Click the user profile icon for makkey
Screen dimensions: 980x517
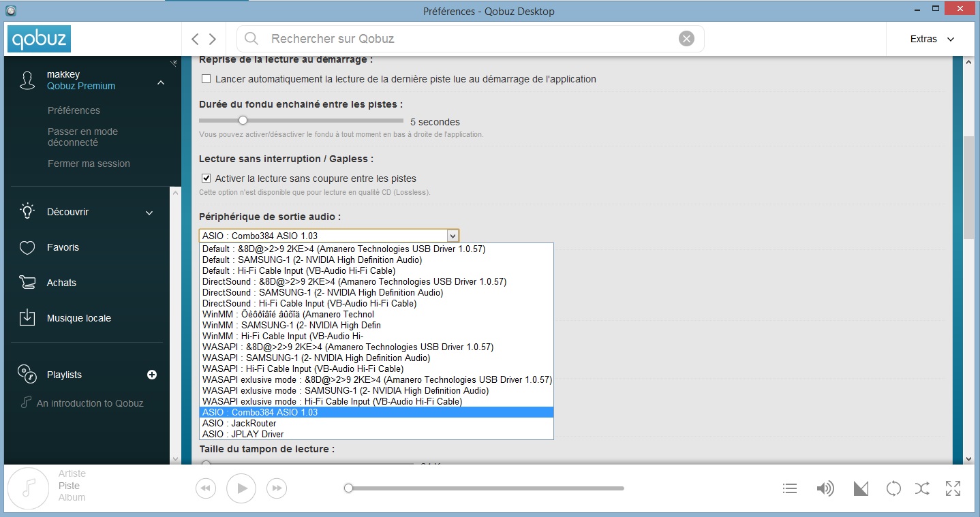point(27,80)
